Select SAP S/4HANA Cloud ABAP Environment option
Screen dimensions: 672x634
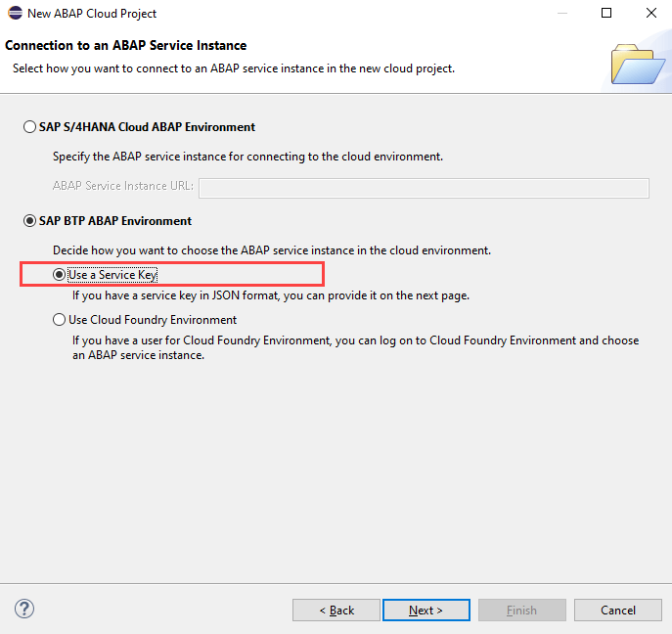[29, 127]
